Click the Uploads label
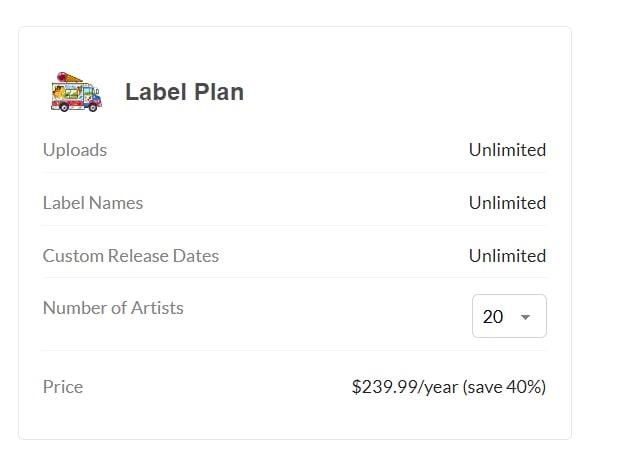The width and height of the screenshot is (623, 469). (x=75, y=150)
